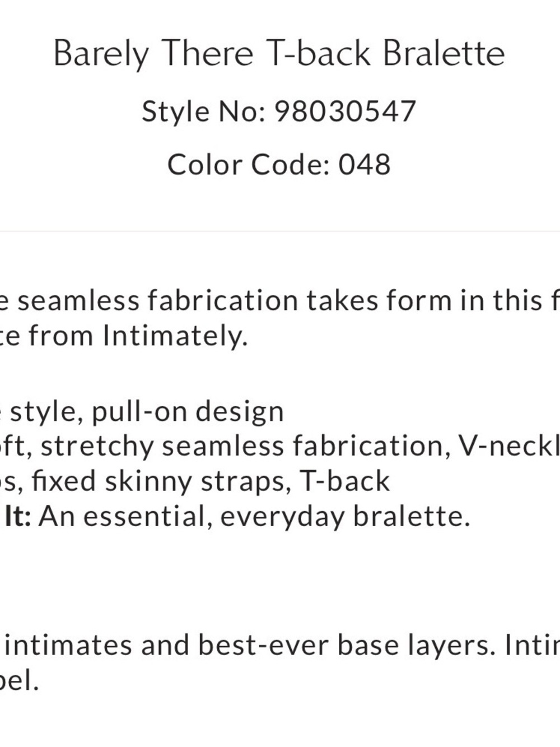Click the truncated Intin word at paragraph edge
The height and width of the screenshot is (747, 560).
pos(532,646)
